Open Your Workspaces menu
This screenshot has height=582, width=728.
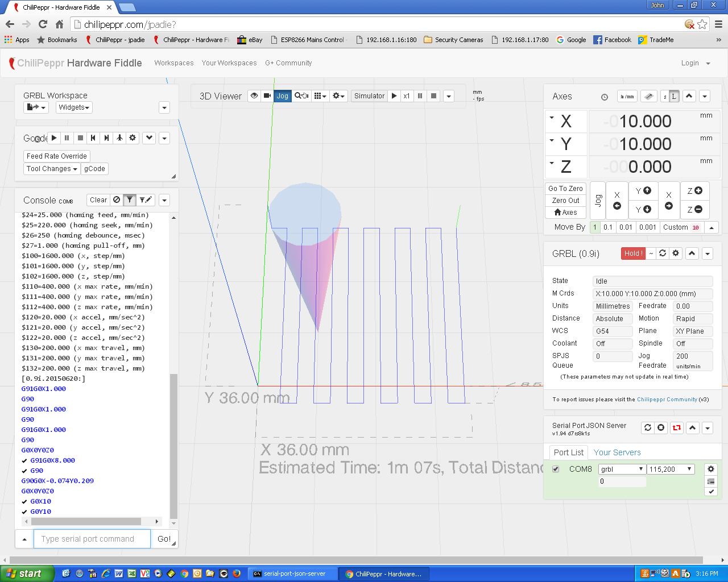[229, 63]
